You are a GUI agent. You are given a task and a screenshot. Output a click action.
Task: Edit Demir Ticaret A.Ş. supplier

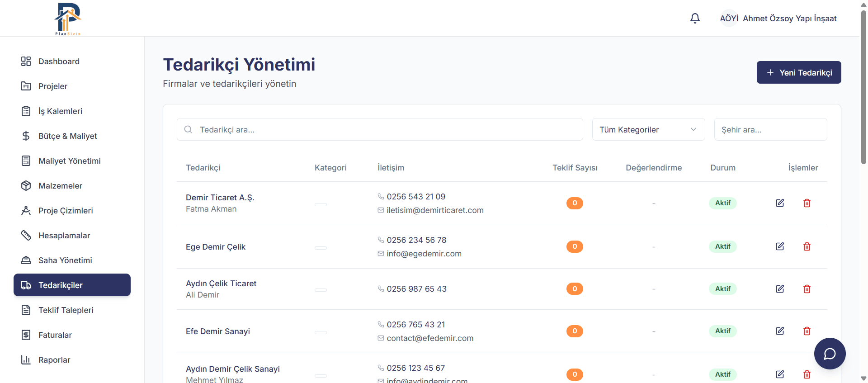click(780, 203)
